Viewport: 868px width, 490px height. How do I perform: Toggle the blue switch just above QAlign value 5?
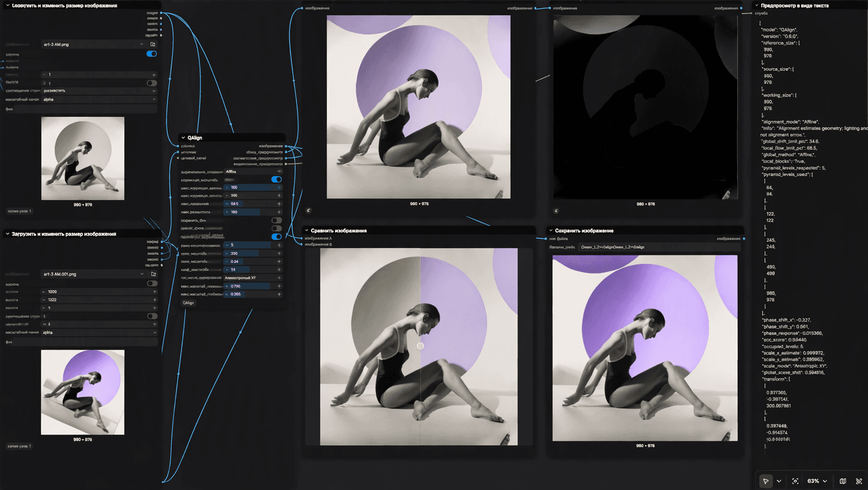276,237
